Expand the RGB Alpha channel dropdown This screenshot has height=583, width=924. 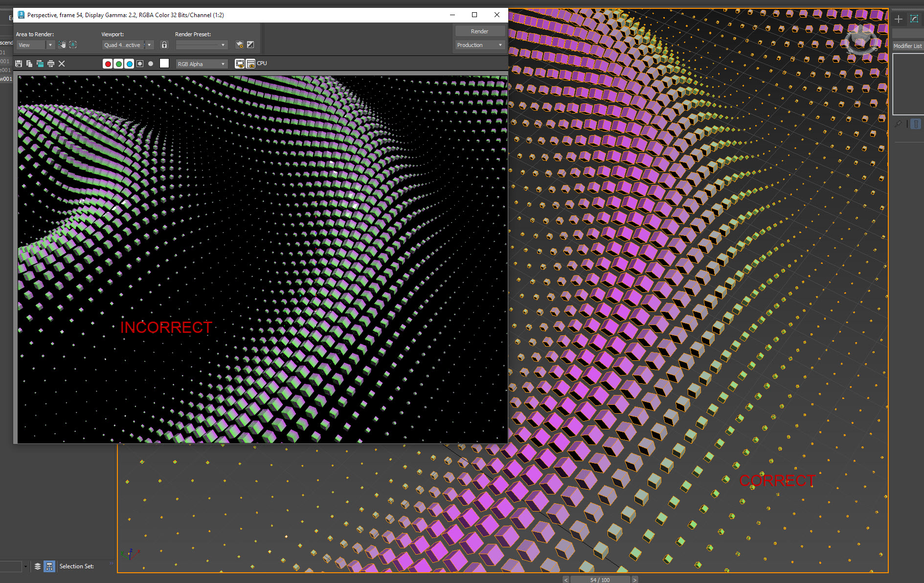(202, 64)
